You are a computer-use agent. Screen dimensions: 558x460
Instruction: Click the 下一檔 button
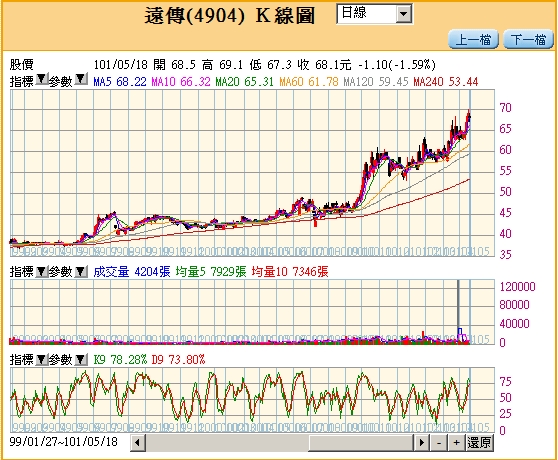coord(528,39)
